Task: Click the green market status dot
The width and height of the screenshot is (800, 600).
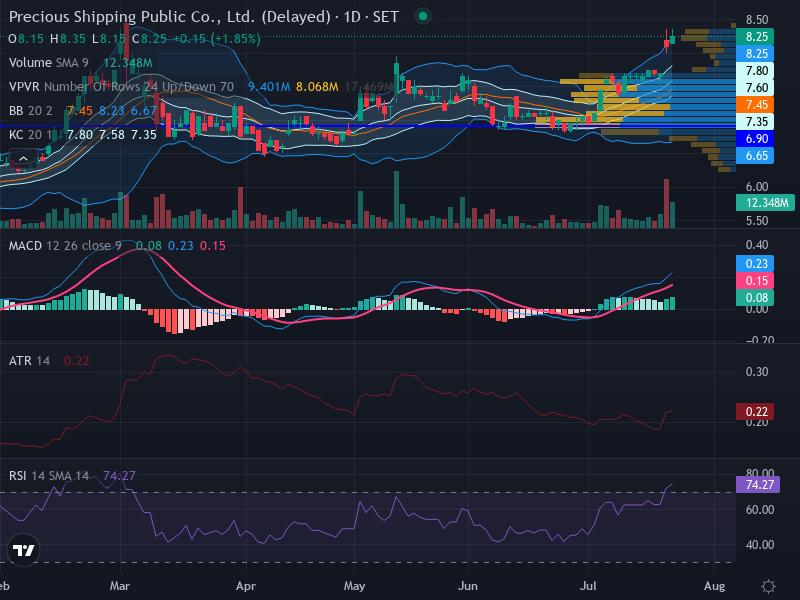Action: pyautogui.click(x=422, y=16)
